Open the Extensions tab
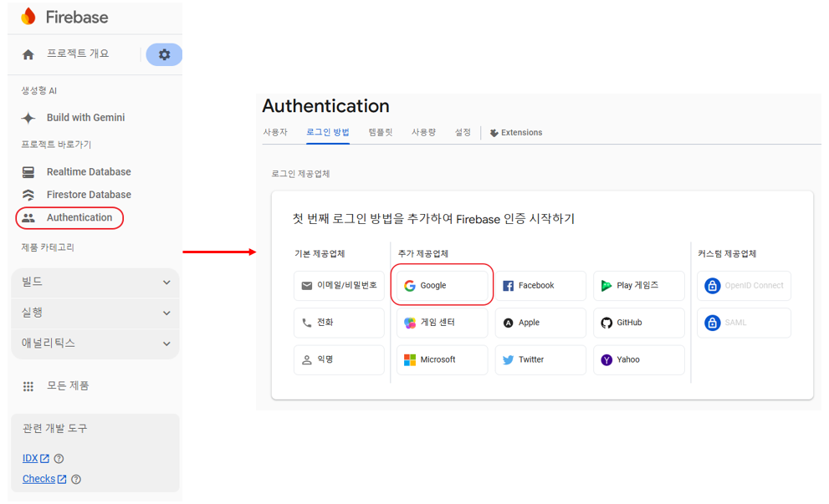829x504 pixels. (x=516, y=133)
